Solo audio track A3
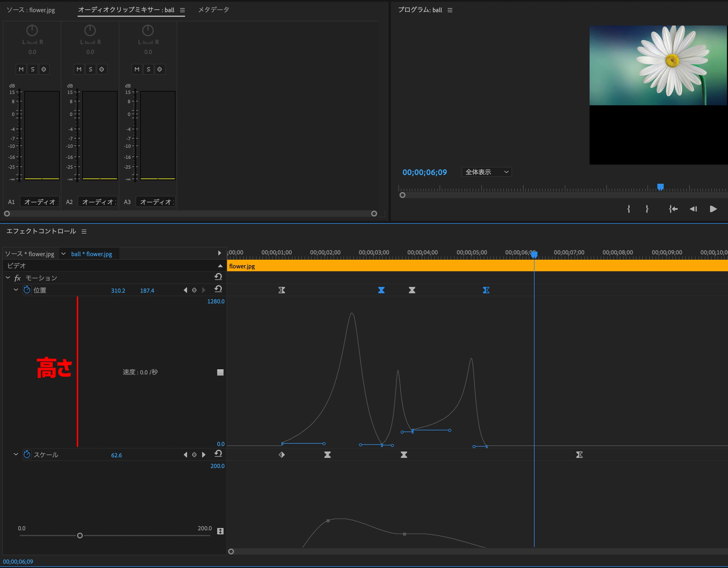Image resolution: width=728 pixels, height=568 pixels. (148, 69)
